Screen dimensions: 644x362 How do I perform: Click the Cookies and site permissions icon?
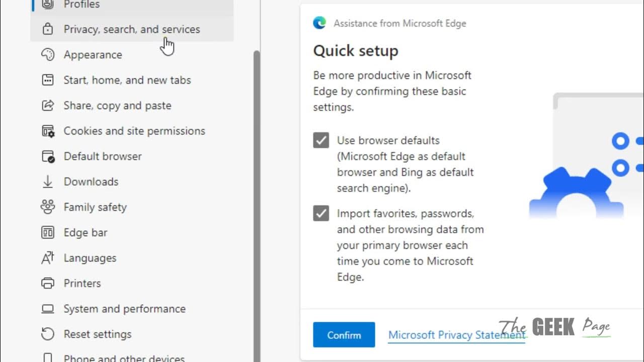[x=48, y=131]
